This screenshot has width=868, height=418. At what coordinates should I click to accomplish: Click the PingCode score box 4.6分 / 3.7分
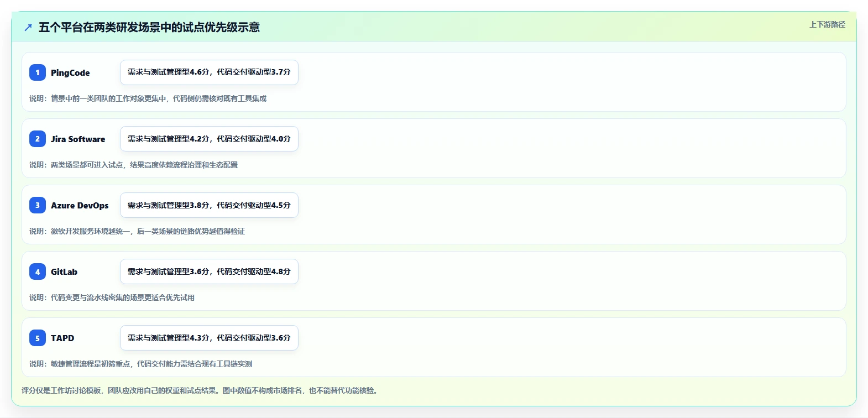click(x=209, y=72)
